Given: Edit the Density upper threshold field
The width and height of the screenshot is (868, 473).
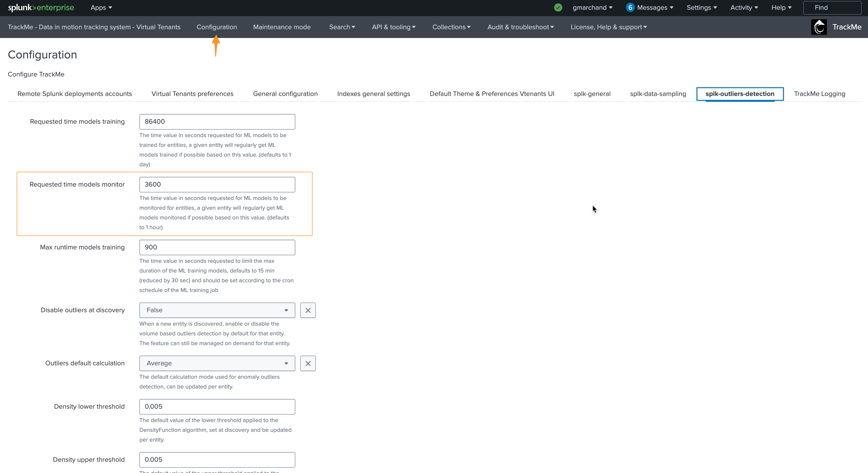Looking at the screenshot, I should (x=217, y=460).
